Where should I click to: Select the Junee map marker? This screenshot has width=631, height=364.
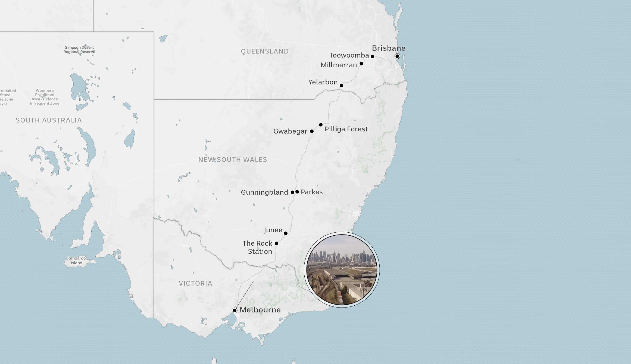pos(286,233)
